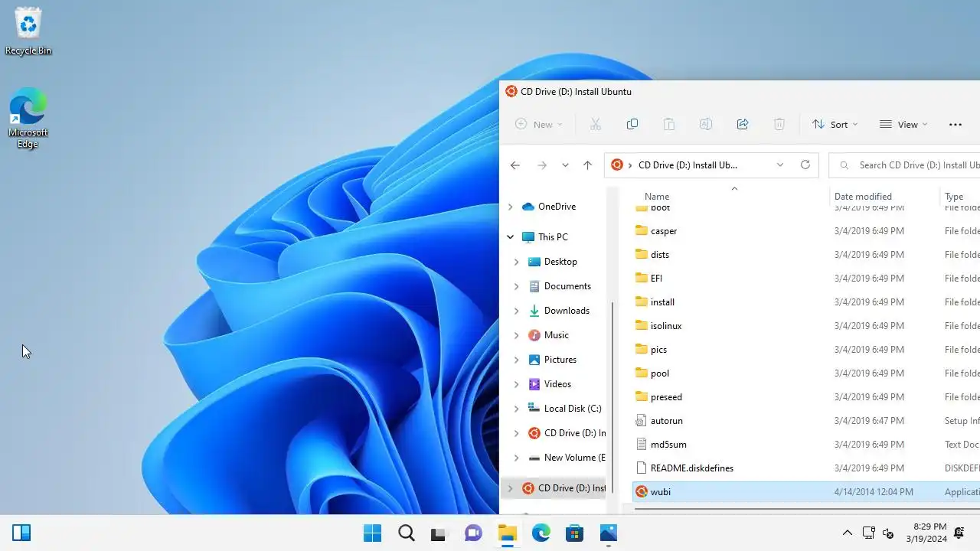980x551 pixels.
Task: Open the recent locations dropdown chevron
Action: 565,165
